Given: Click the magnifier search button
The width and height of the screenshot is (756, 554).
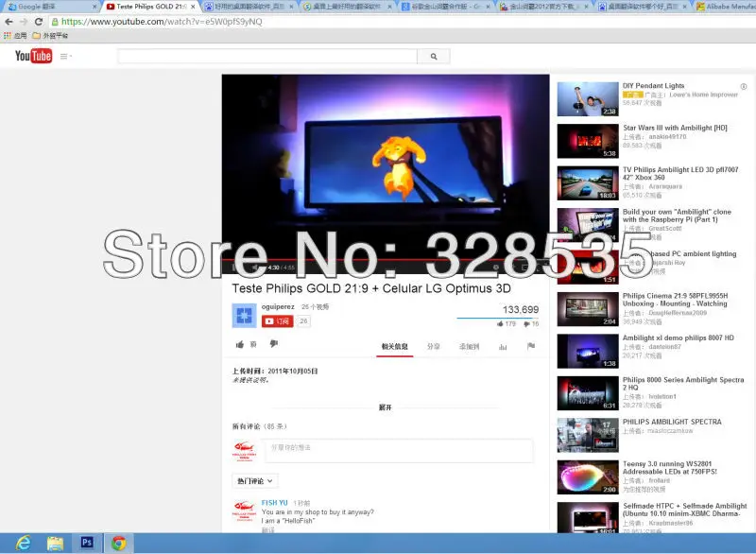Looking at the screenshot, I should click(x=434, y=57).
